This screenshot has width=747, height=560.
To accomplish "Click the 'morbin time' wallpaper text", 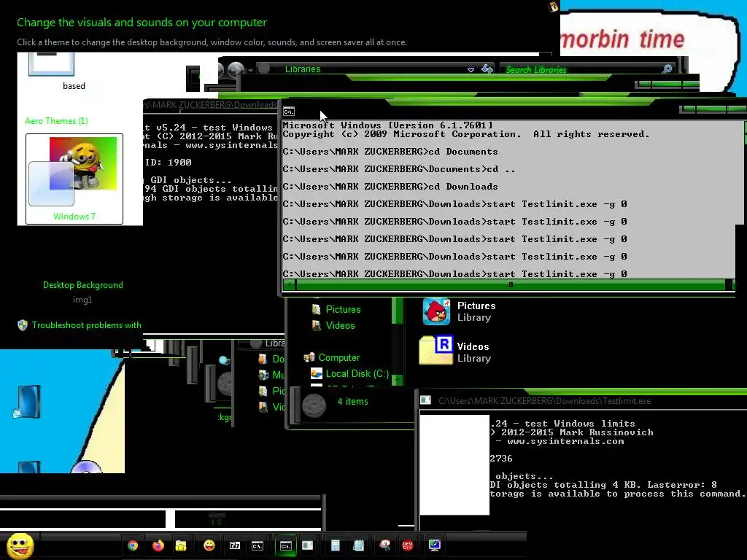I will [623, 39].
